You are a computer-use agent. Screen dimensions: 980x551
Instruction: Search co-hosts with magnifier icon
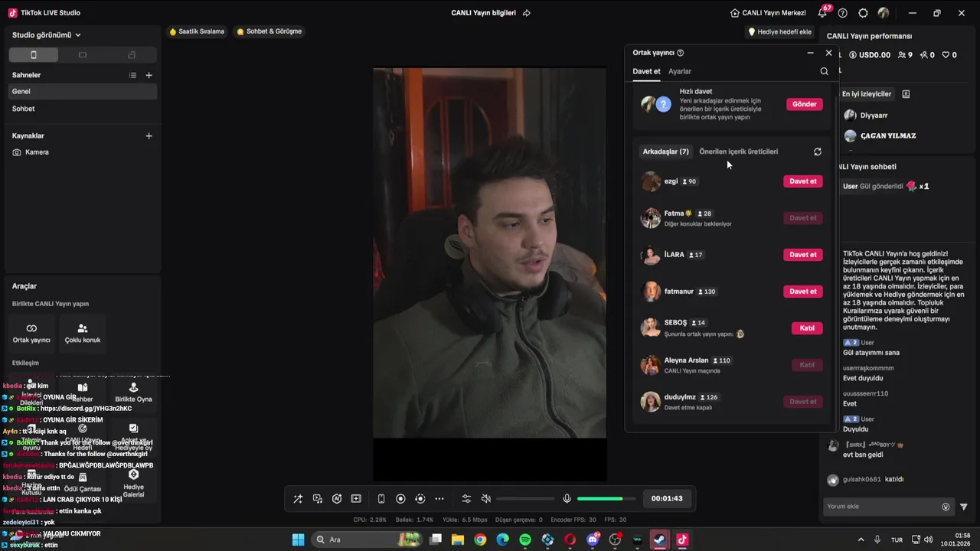tap(825, 71)
